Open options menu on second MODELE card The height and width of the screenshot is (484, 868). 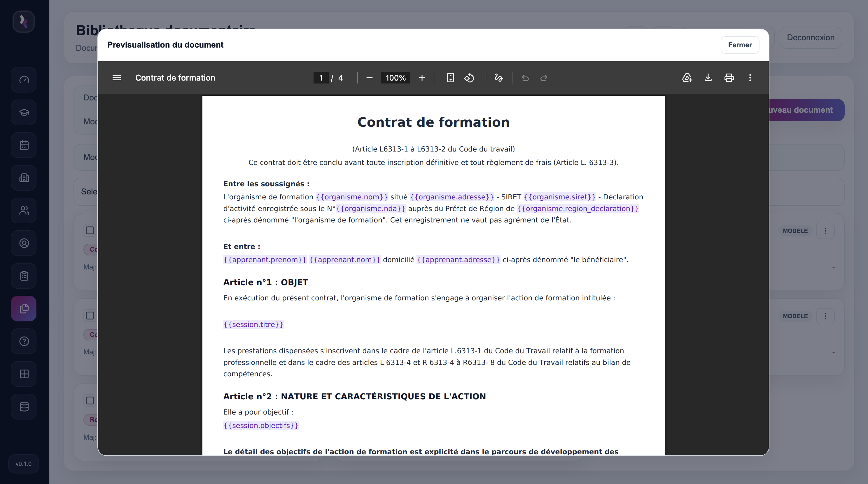click(825, 316)
